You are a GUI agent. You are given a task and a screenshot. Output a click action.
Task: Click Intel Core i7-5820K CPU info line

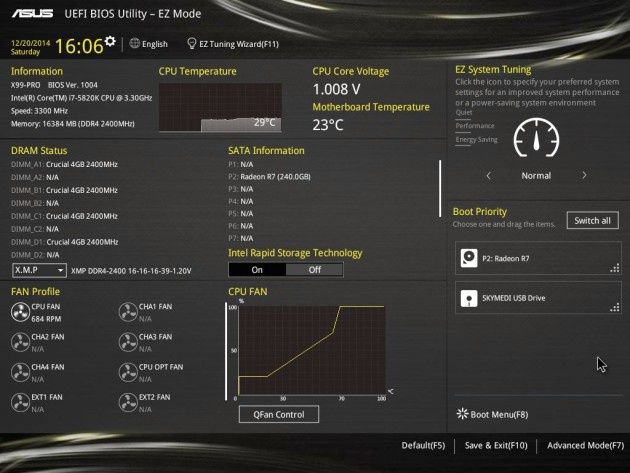coord(82,98)
